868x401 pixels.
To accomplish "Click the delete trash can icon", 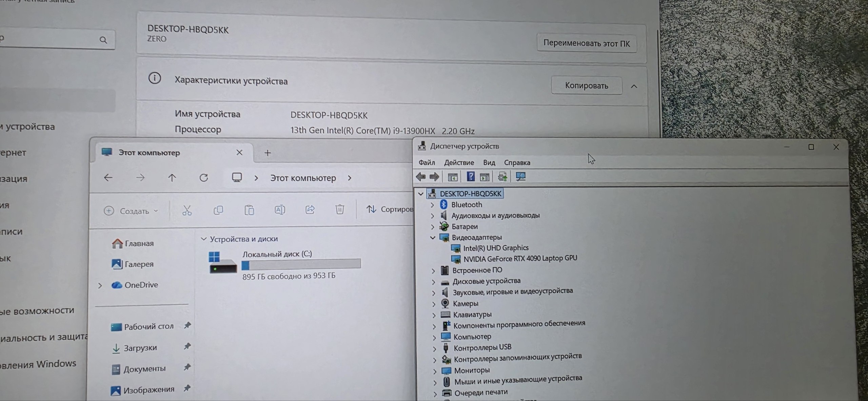I will [x=339, y=209].
